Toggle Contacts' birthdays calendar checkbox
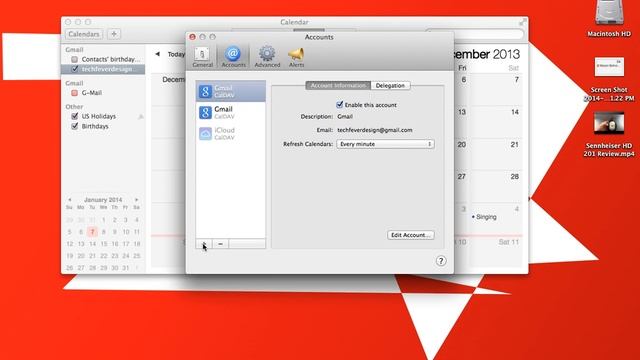The image size is (640, 360). tap(75, 60)
